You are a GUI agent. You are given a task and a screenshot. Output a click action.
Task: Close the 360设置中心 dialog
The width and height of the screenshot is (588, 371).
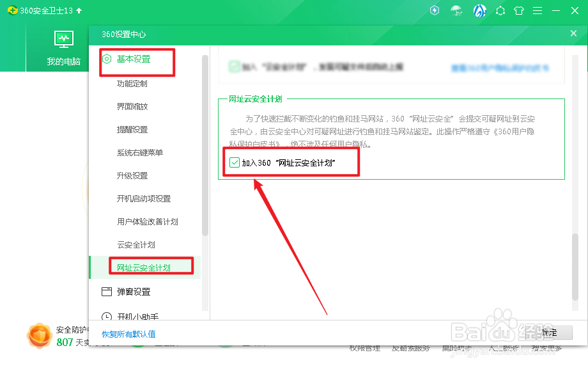[x=573, y=33]
